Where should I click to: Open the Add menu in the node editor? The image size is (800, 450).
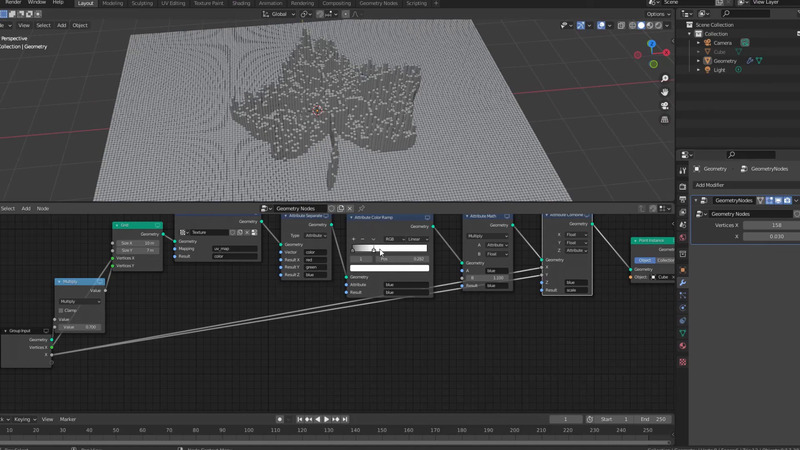tap(25, 208)
